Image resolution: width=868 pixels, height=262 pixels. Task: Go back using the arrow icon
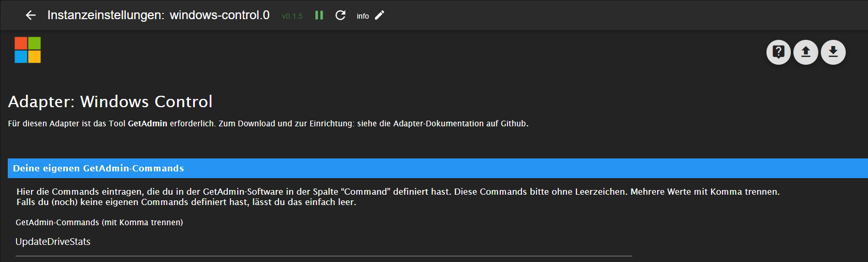click(31, 16)
